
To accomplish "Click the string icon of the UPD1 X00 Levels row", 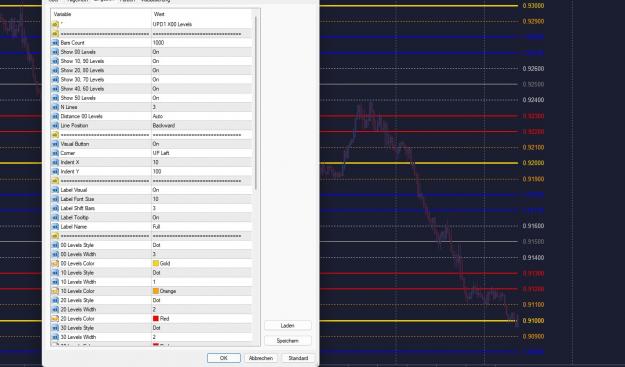I will [55, 24].
